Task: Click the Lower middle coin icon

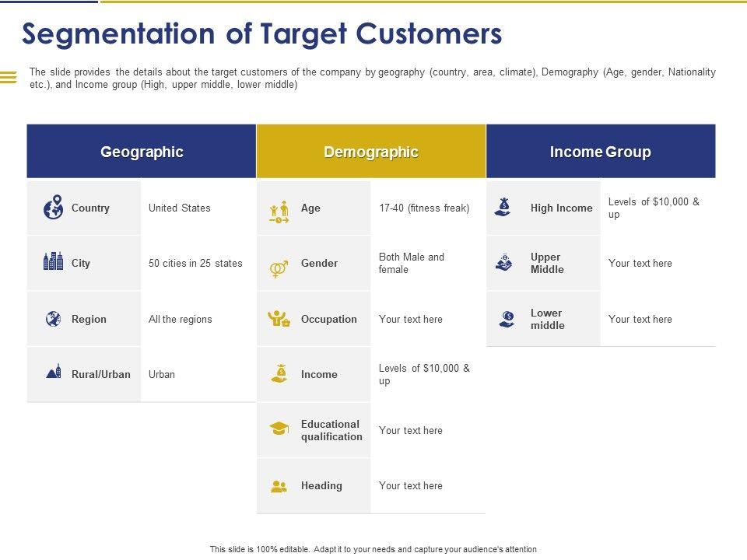Action: 507,318
